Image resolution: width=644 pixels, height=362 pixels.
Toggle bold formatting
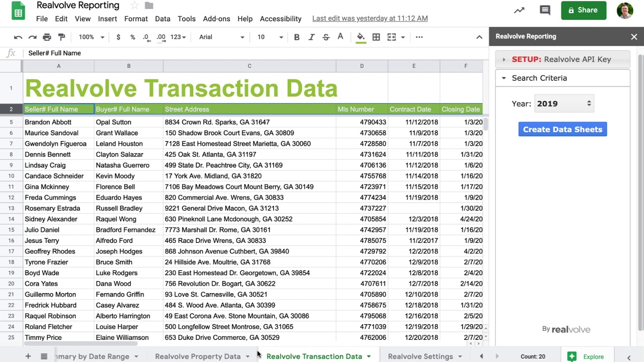[297, 37]
